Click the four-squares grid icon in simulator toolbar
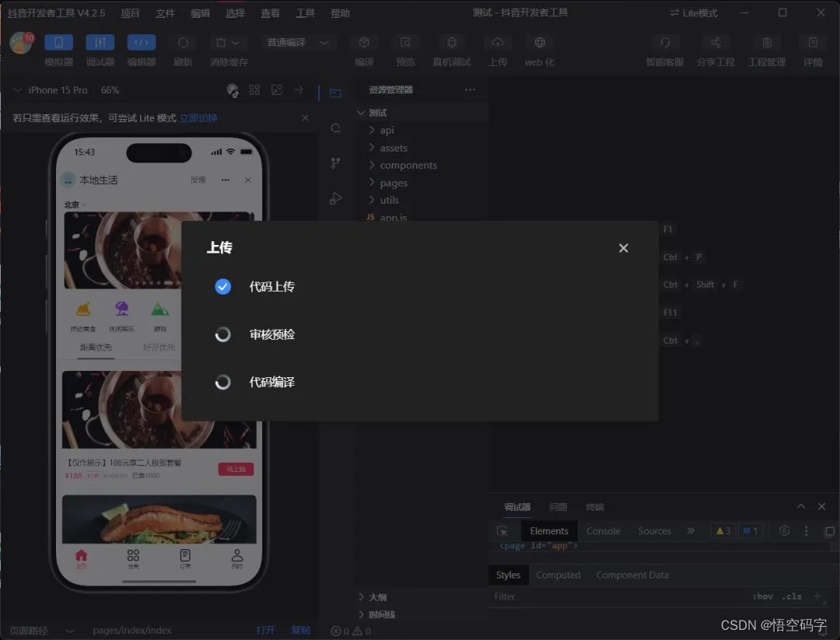This screenshot has height=640, width=840. pyautogui.click(x=254, y=90)
